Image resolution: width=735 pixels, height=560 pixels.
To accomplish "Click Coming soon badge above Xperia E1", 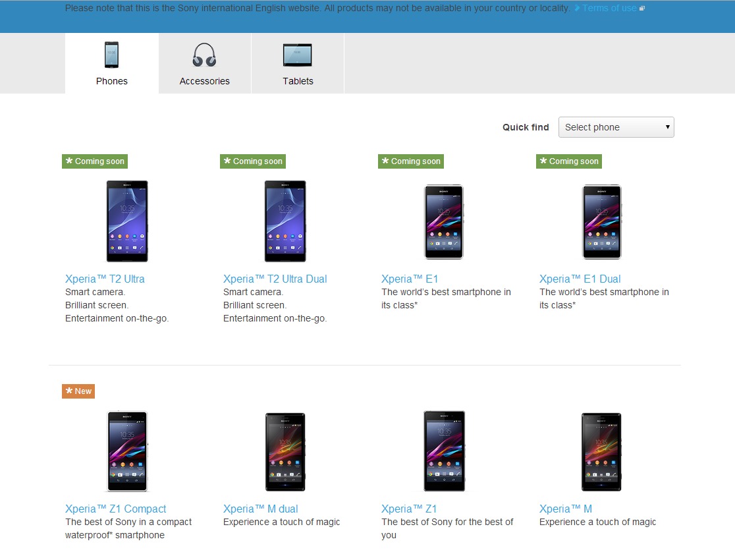I will (x=410, y=161).
